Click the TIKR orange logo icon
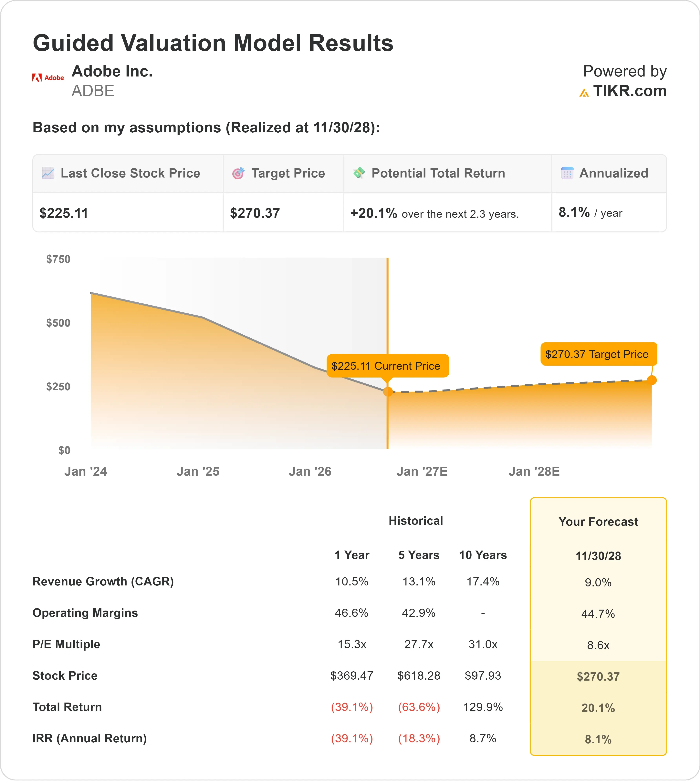The height and width of the screenshot is (781, 700). [584, 93]
